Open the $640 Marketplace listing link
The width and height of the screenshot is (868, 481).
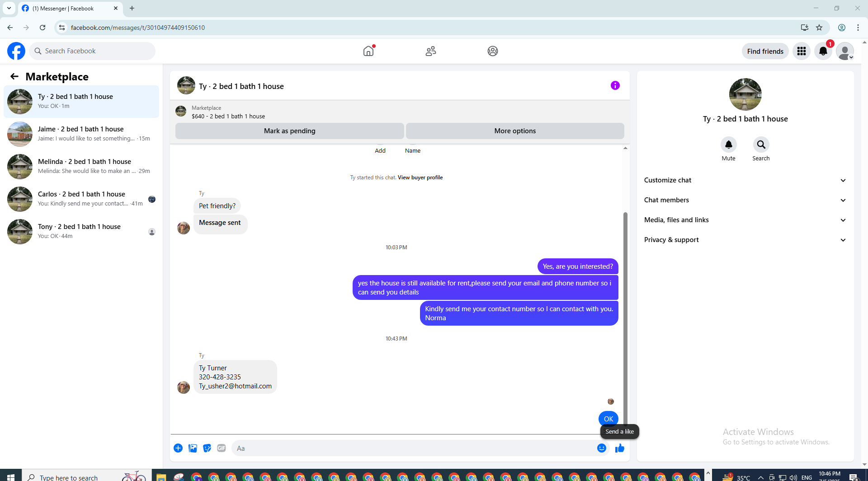click(228, 116)
